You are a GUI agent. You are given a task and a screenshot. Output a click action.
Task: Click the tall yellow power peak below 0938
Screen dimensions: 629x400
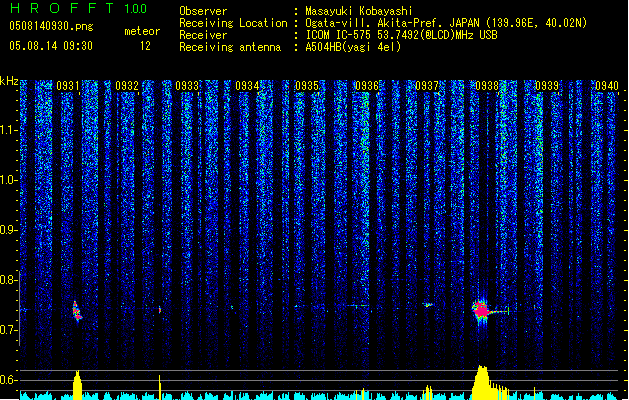[x=481, y=382]
